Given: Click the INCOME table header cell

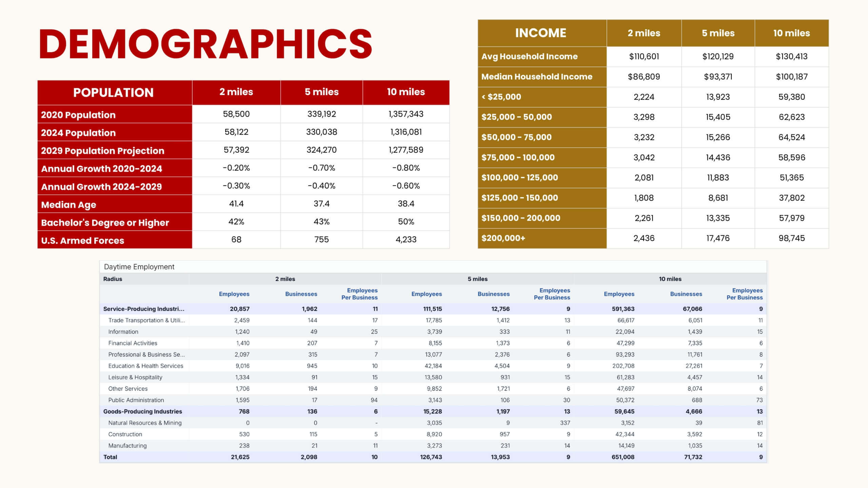Looking at the screenshot, I should coord(541,33).
